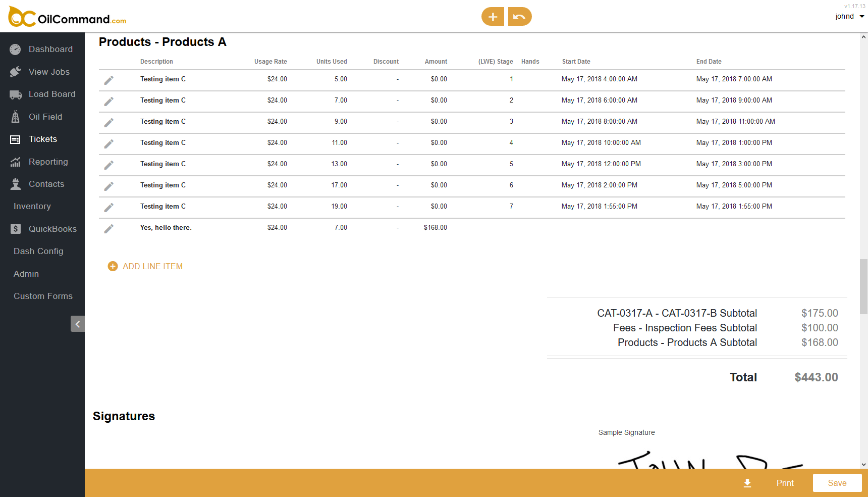Edit the 'Yes, hello there.' row
The image size is (868, 497).
(x=108, y=228)
